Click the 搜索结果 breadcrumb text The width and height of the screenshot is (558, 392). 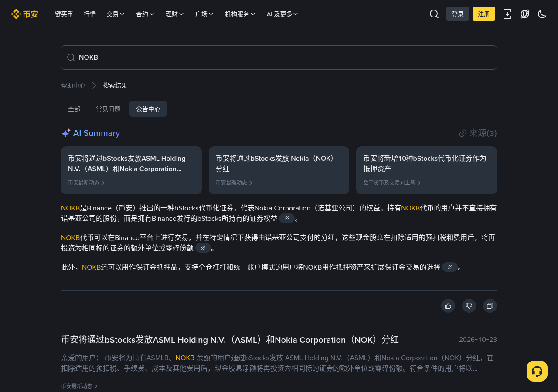click(115, 85)
